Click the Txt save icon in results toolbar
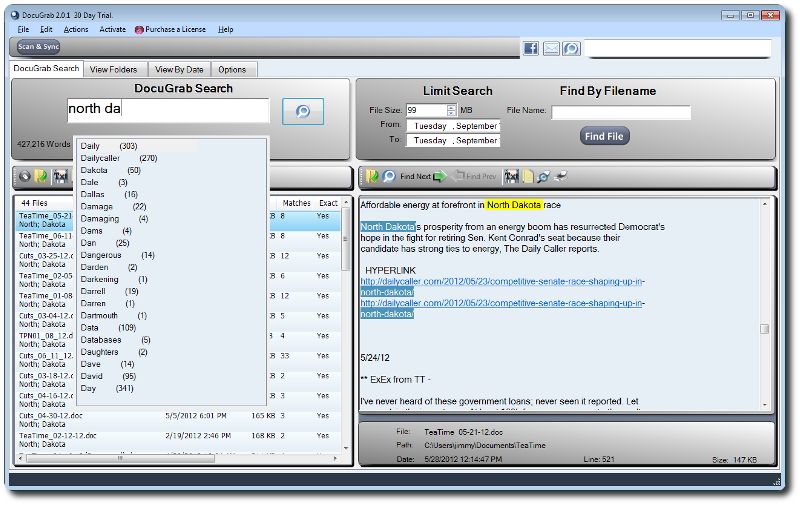The width and height of the screenshot is (800, 505). (60, 177)
